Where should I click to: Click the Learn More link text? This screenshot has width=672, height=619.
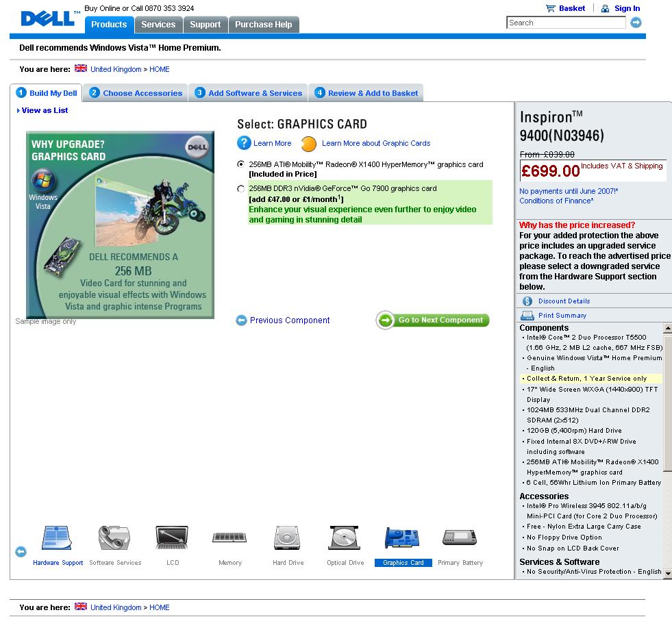(272, 143)
